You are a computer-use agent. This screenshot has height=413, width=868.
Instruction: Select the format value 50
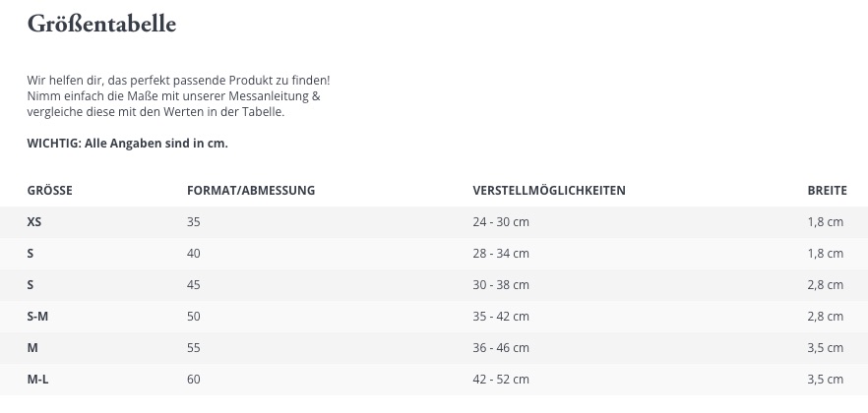point(193,317)
